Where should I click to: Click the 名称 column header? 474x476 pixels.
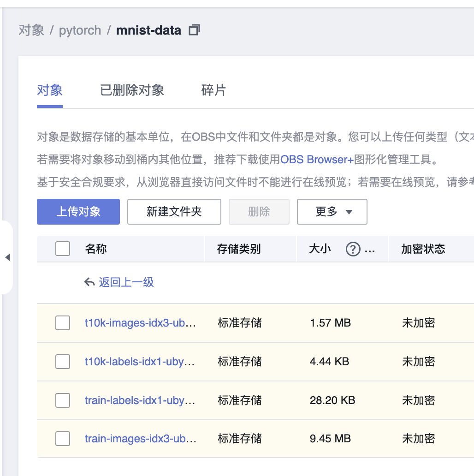point(96,249)
